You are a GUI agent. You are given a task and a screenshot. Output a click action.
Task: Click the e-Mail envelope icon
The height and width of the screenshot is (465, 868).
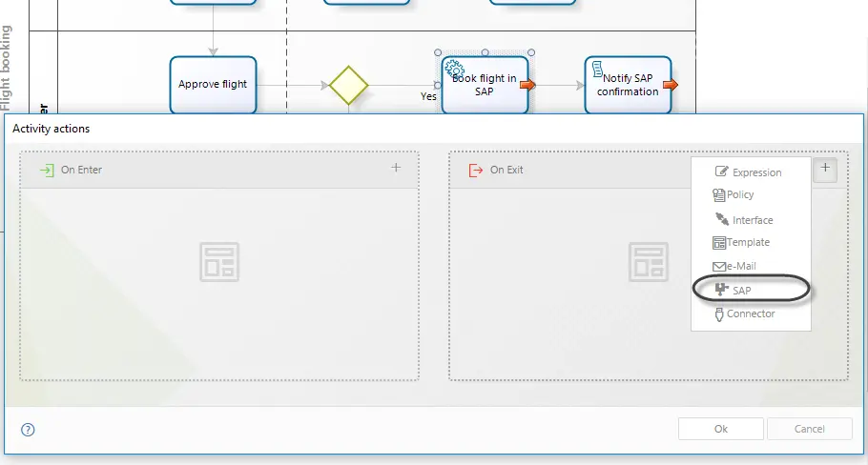718,267
